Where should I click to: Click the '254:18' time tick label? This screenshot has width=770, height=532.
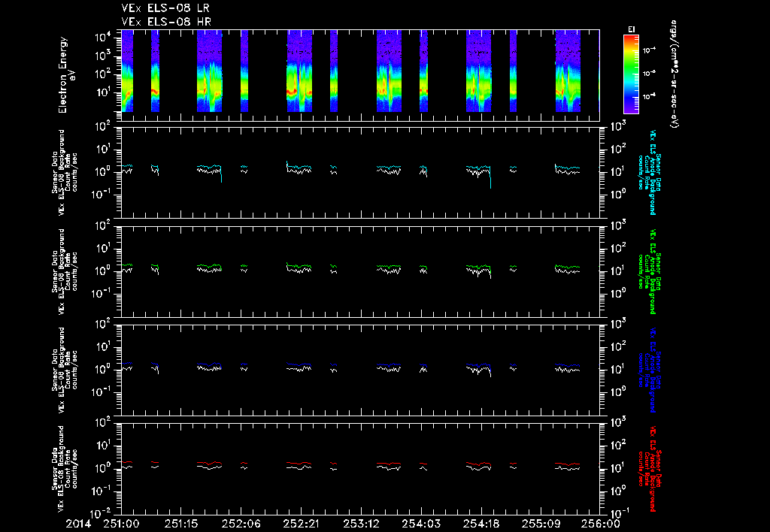click(480, 524)
